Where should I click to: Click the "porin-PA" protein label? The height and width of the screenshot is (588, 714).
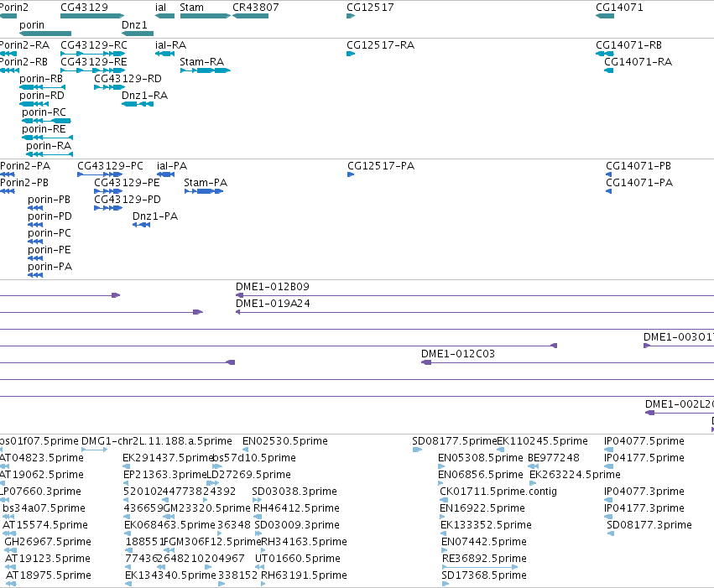point(50,267)
